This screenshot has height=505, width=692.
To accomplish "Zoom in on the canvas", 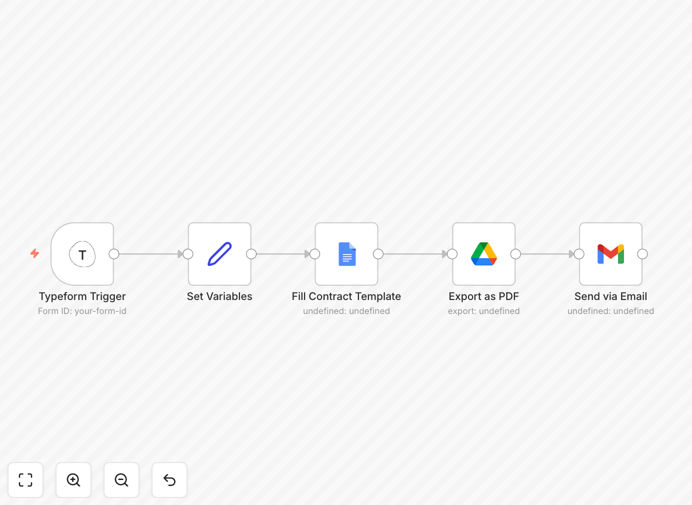I will pyautogui.click(x=73, y=480).
